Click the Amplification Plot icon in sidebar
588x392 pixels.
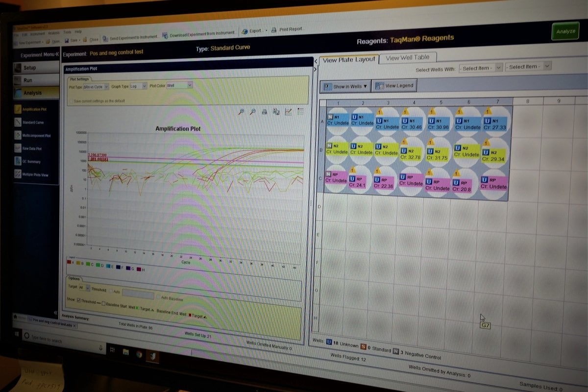point(18,109)
